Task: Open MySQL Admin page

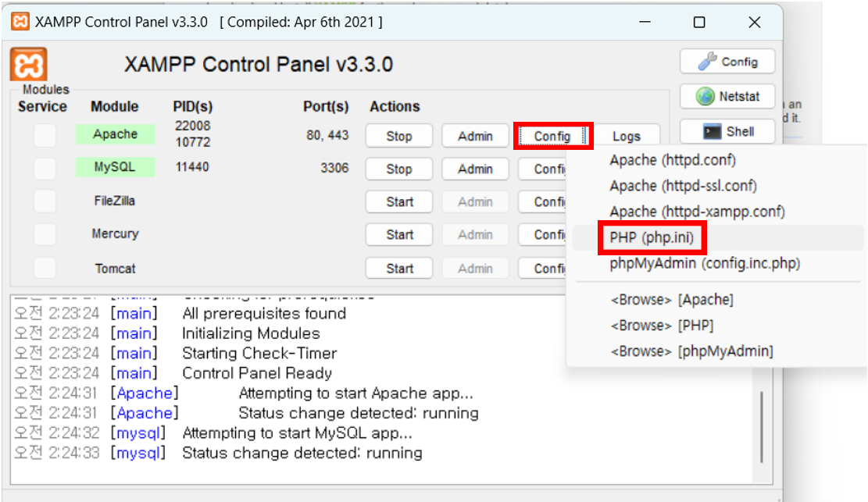Action: coord(475,169)
